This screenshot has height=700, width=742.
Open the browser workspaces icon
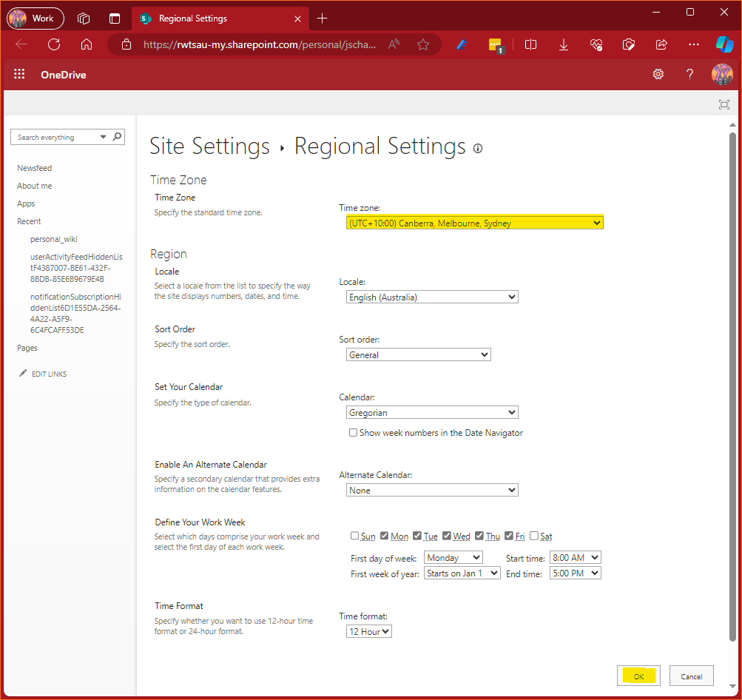(x=84, y=18)
